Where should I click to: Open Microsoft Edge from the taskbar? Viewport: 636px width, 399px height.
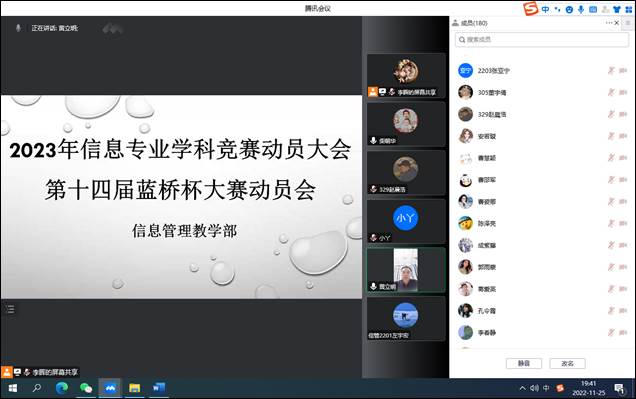click(62, 388)
